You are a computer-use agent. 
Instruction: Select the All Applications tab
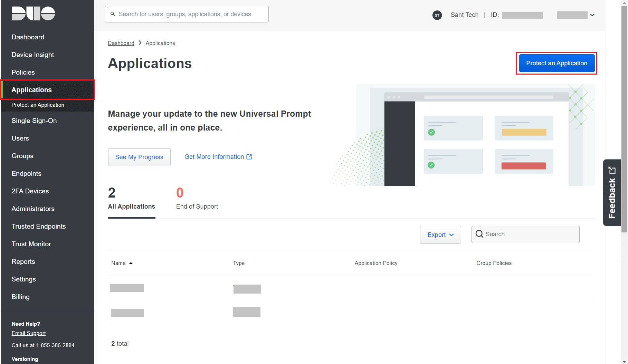(x=131, y=206)
